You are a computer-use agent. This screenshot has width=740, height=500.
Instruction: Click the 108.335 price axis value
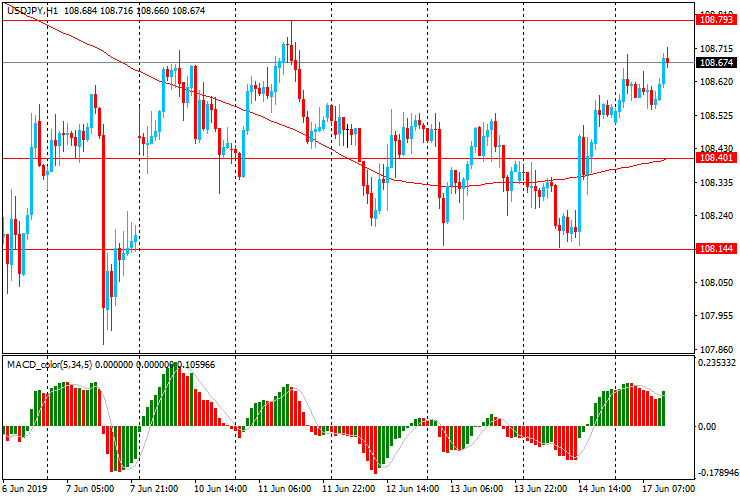[716, 183]
